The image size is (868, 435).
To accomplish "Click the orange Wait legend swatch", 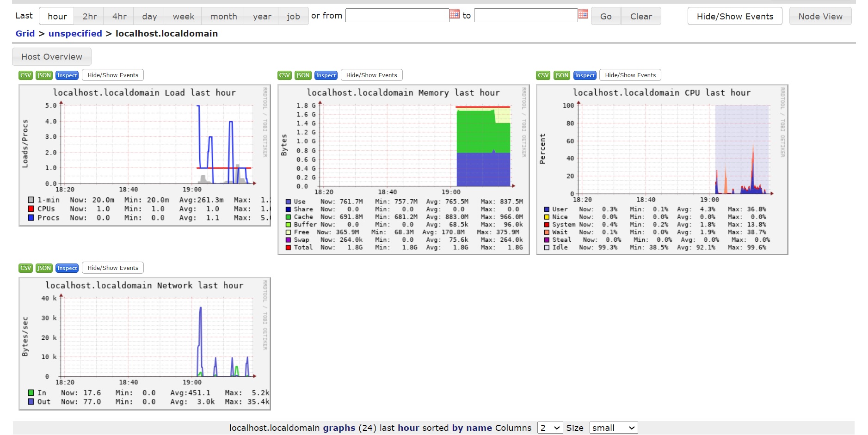I will point(547,232).
